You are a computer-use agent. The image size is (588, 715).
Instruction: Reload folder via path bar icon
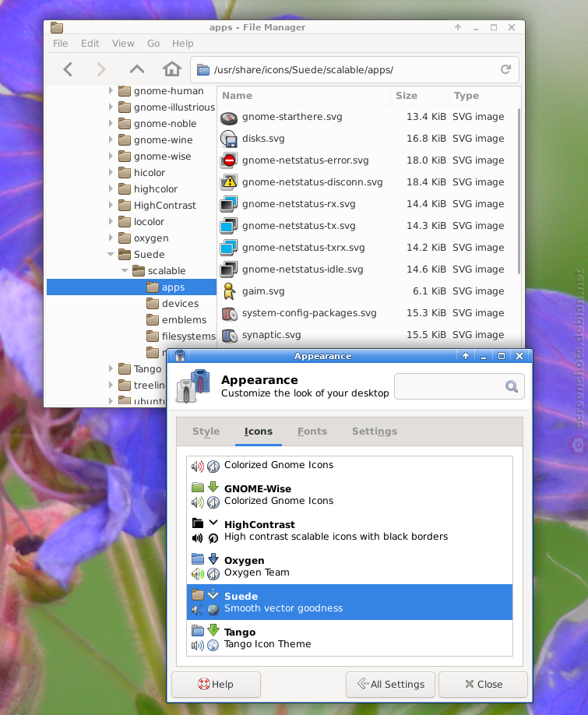click(505, 69)
